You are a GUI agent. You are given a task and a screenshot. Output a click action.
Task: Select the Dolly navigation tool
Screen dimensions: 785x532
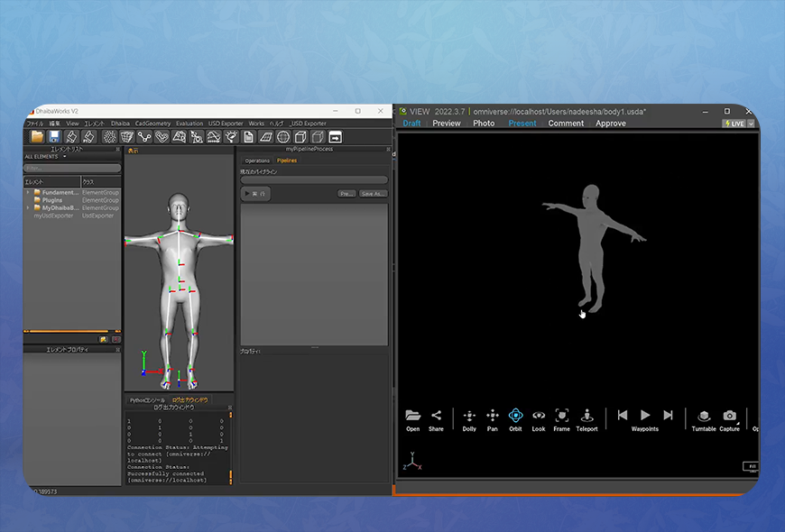[469, 416]
